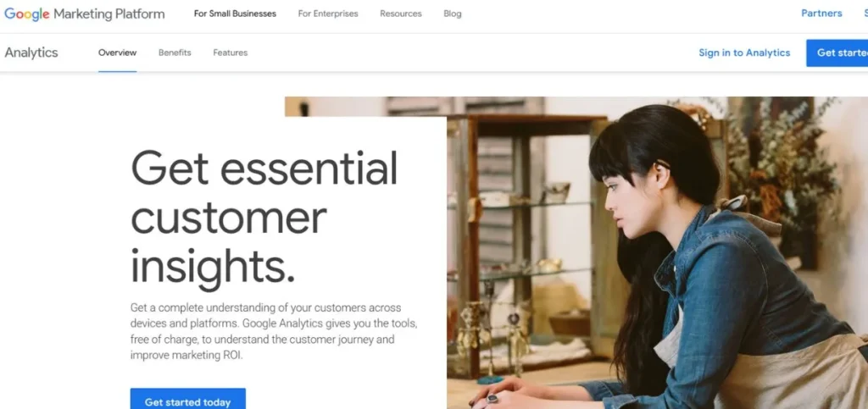This screenshot has height=409, width=868.
Task: Click the Google wordmark in the logo
Action: 27,14
